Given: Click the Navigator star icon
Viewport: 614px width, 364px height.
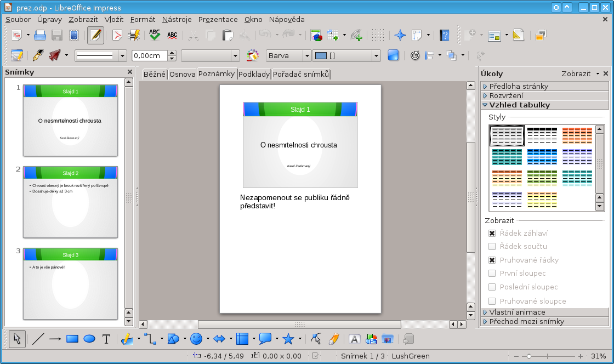Looking at the screenshot, I should (x=400, y=36).
